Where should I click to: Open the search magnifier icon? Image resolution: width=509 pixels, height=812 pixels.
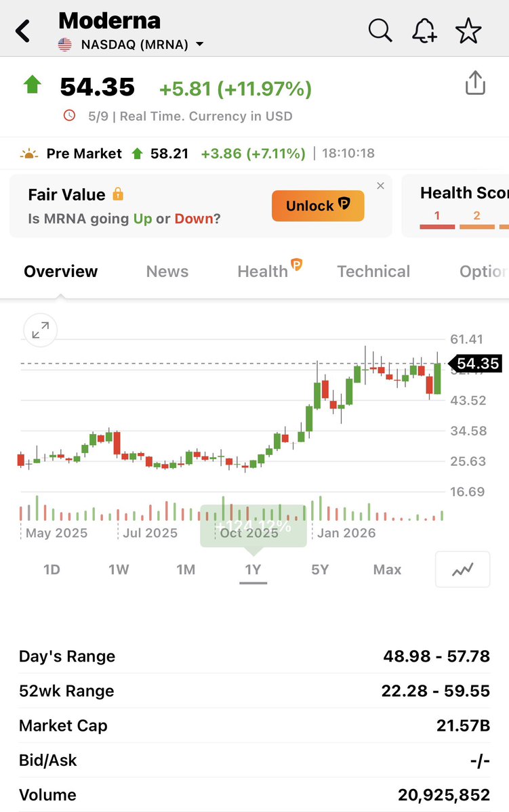380,30
